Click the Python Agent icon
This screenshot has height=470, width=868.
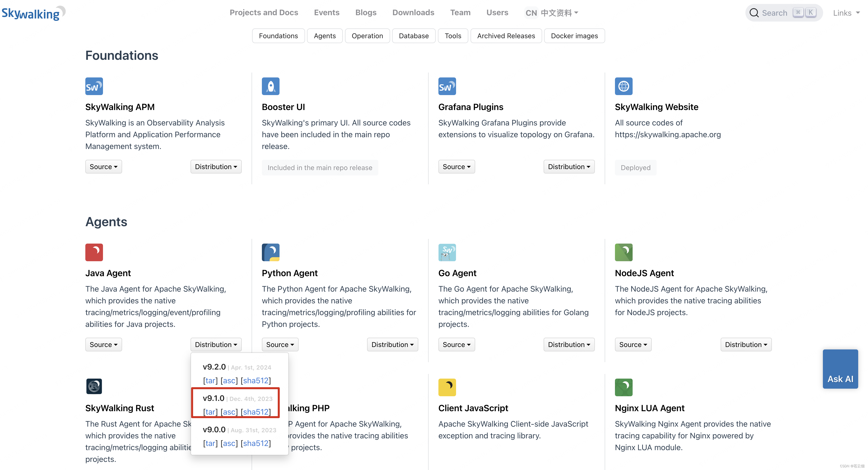[271, 252]
